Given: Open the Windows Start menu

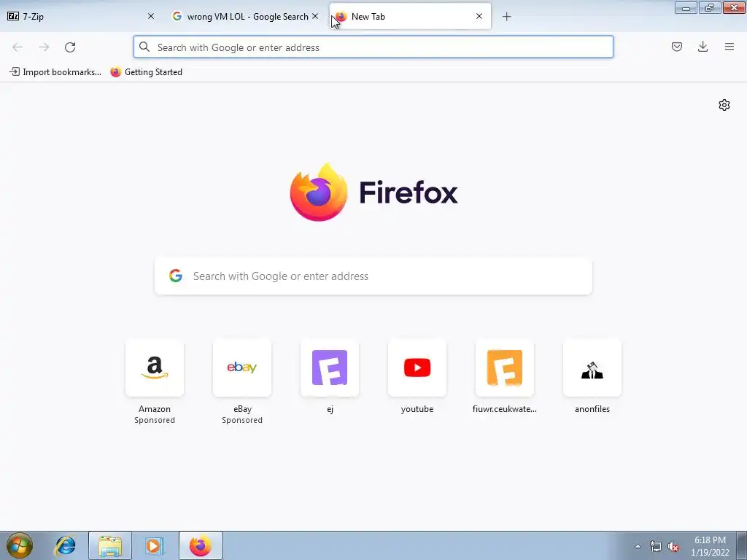Looking at the screenshot, I should pos(20,545).
